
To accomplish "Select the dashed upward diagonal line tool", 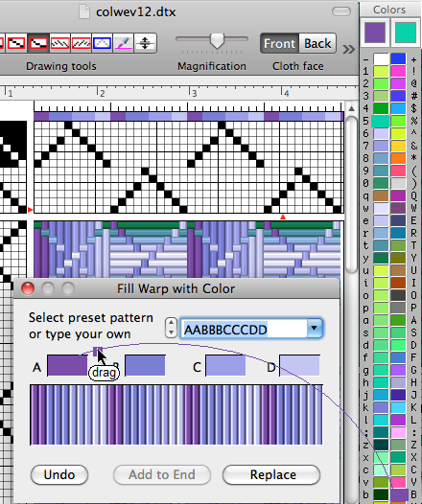I will (82, 43).
